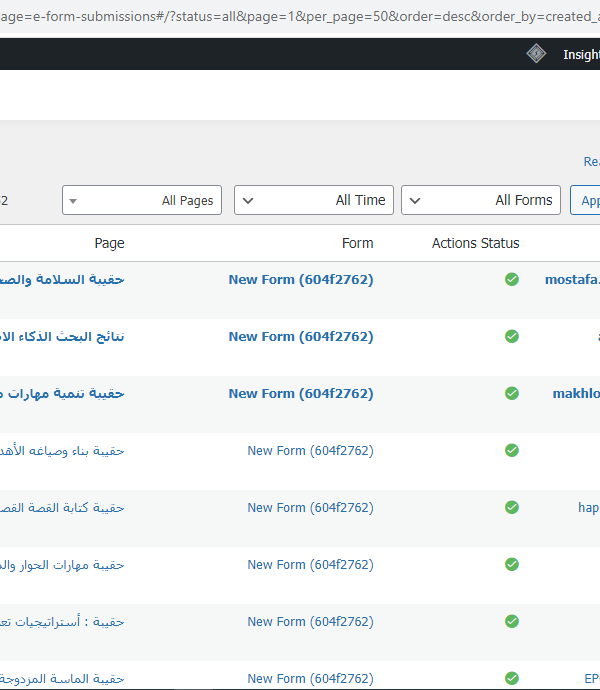600x690 pixels.
Task: Open page link حقيبة بناء وصياغه
Action: coord(62,451)
